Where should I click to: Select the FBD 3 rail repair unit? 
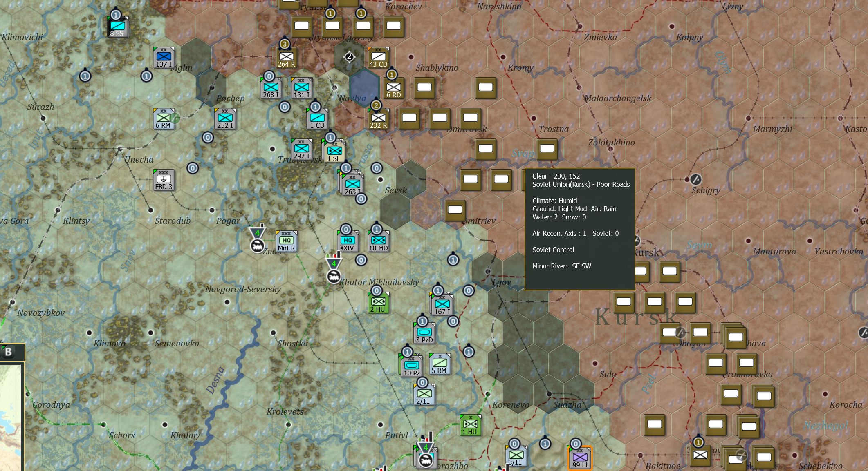pyautogui.click(x=164, y=180)
